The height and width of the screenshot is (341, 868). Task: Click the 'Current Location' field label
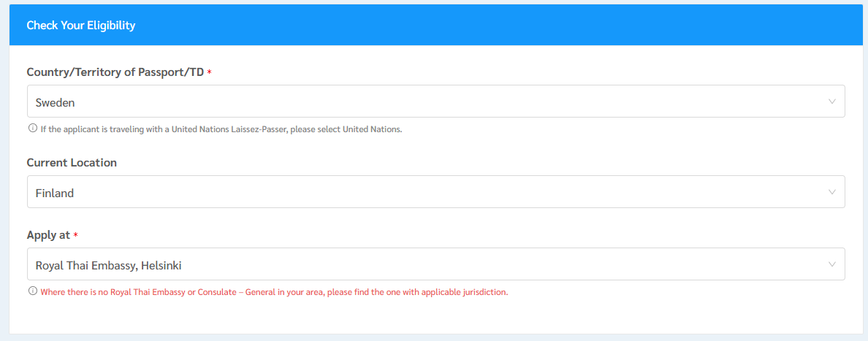pyautogui.click(x=72, y=163)
